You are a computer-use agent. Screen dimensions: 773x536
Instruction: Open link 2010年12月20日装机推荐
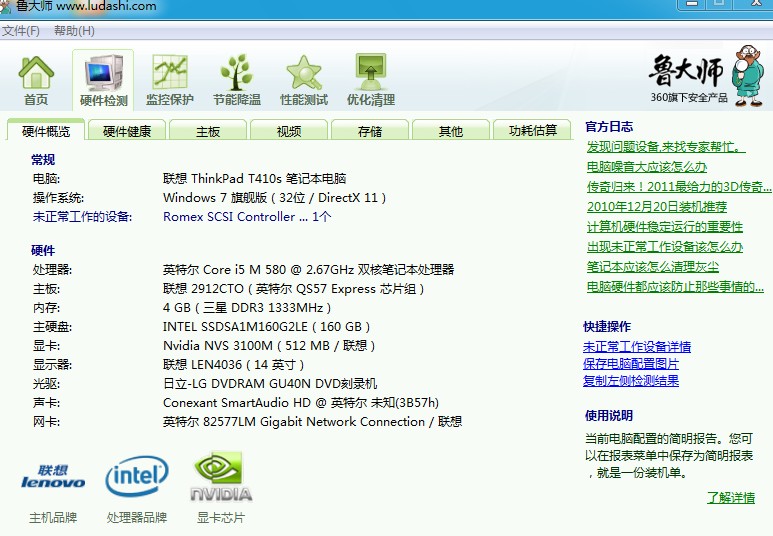tap(657, 207)
